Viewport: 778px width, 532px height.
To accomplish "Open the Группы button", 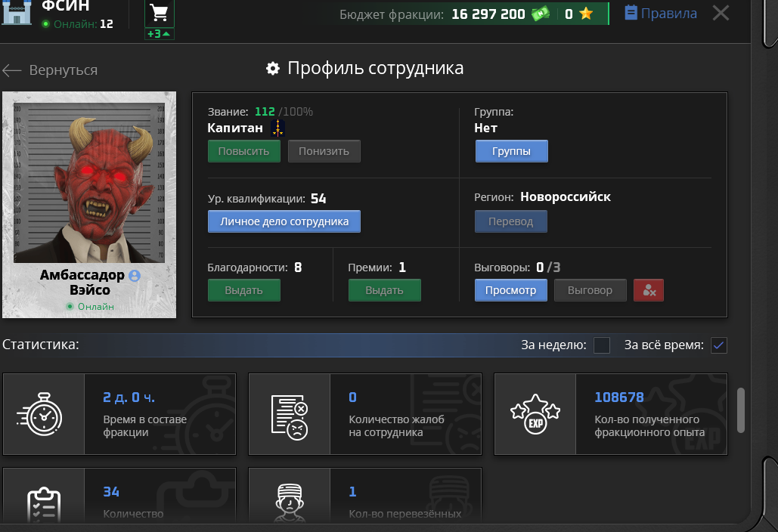I will pyautogui.click(x=512, y=151).
